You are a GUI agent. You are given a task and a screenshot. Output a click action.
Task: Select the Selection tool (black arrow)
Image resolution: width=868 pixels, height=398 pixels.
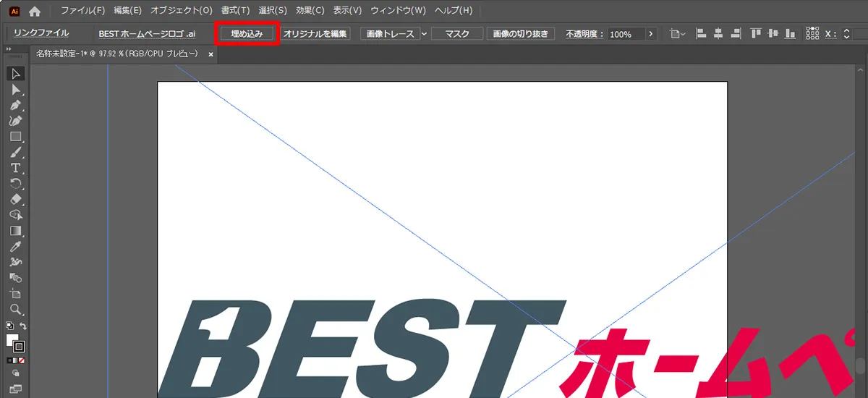pos(15,74)
